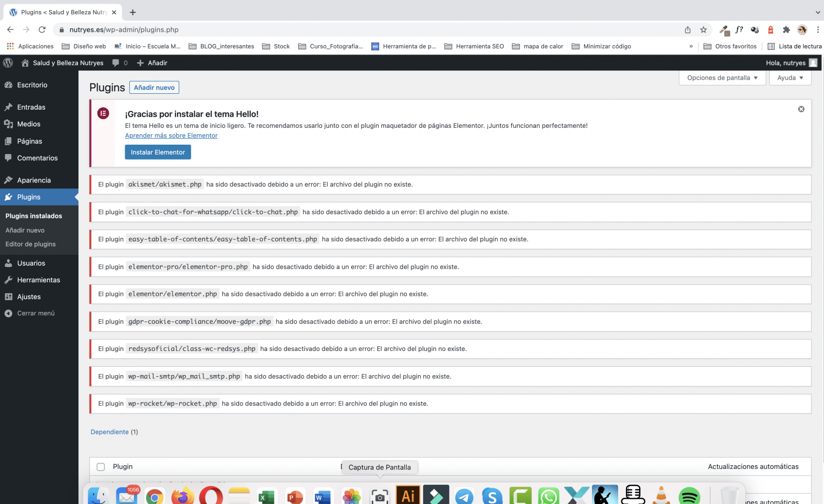Open VLC from the dock

(x=661, y=495)
